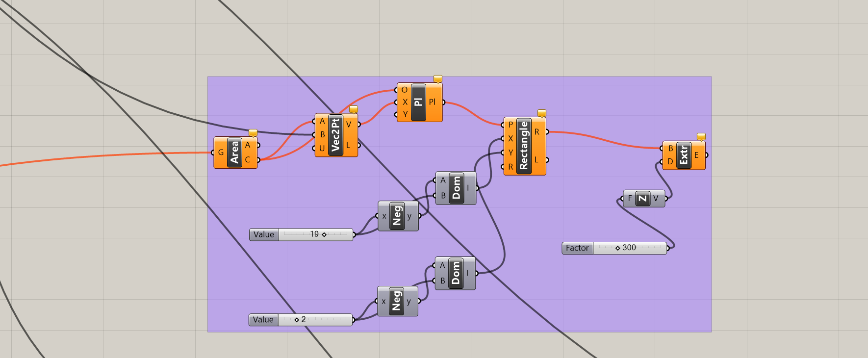This screenshot has height=358, width=868.
Task: Click the yellow balloon above Area
Action: coord(253,133)
